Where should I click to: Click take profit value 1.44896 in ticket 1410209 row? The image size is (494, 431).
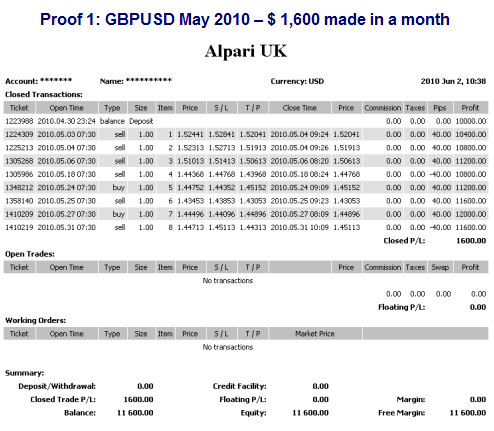point(253,214)
